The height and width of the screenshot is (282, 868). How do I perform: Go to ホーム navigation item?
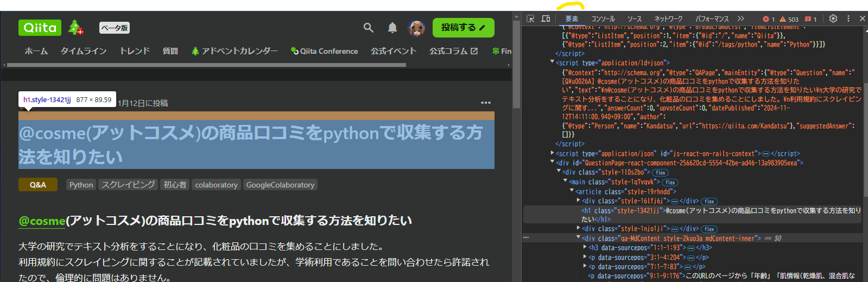tap(36, 51)
